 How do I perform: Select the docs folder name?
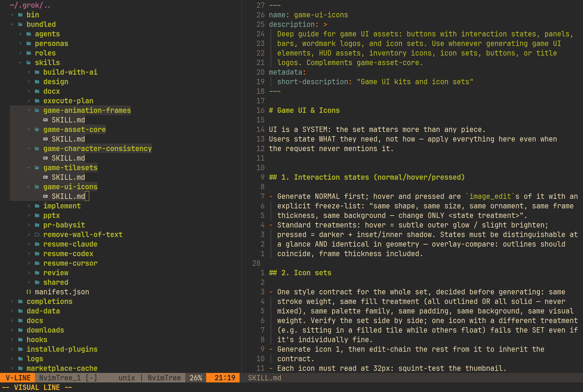click(35, 321)
